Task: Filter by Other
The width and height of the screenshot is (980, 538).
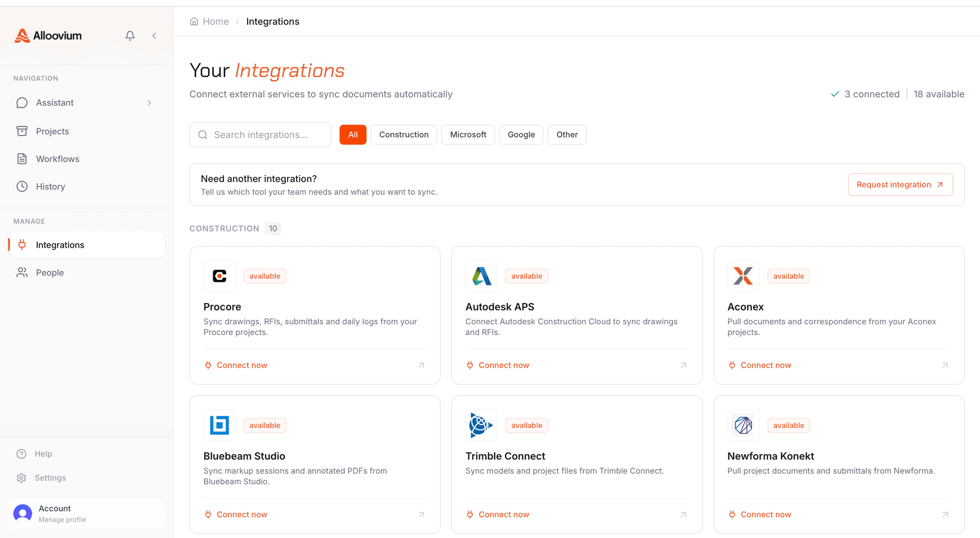Action: tap(567, 135)
